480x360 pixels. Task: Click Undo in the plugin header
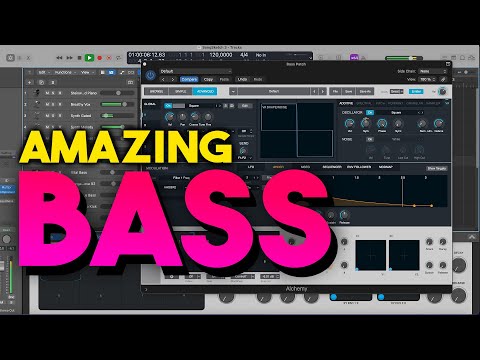click(x=242, y=79)
